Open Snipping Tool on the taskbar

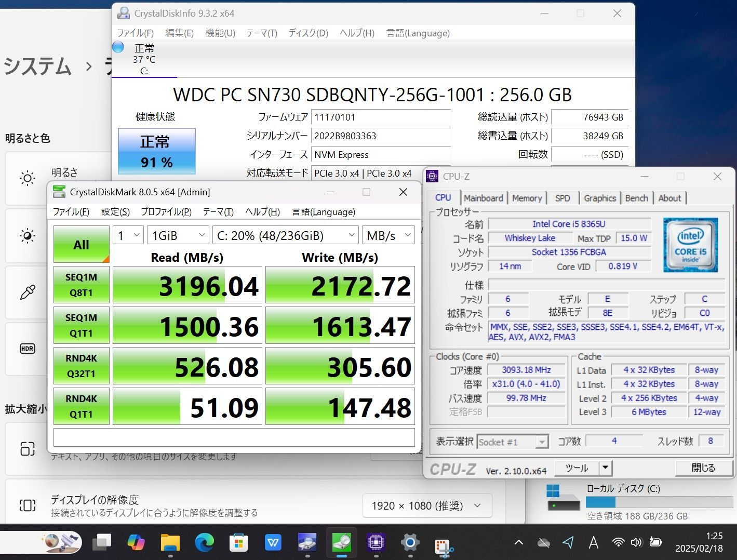pyautogui.click(x=444, y=546)
